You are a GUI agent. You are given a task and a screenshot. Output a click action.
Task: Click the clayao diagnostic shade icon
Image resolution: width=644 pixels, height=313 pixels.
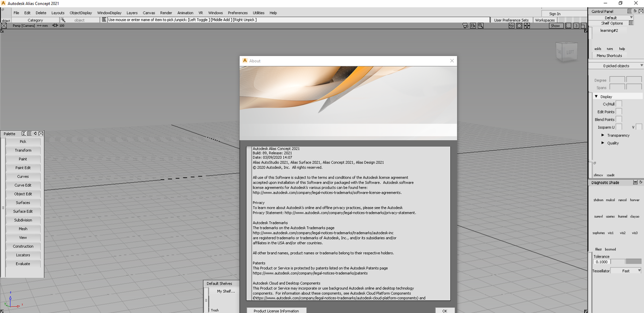click(x=634, y=216)
